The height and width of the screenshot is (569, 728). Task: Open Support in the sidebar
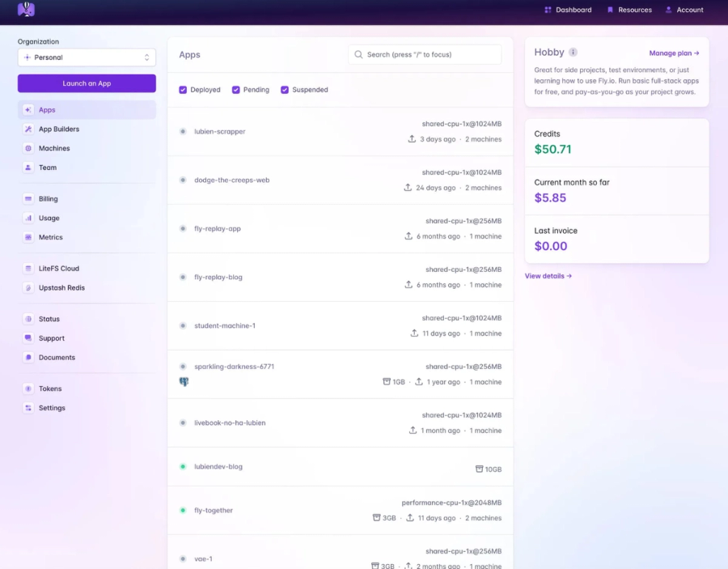pyautogui.click(x=87, y=338)
